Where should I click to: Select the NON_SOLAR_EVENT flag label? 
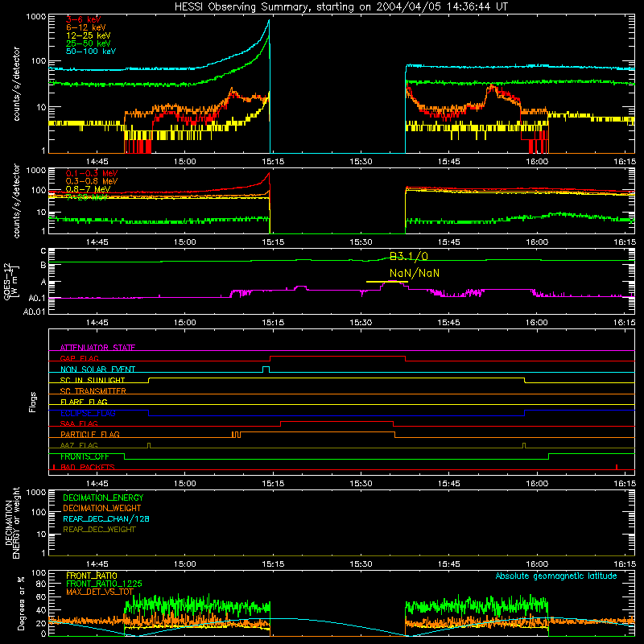(x=97, y=369)
